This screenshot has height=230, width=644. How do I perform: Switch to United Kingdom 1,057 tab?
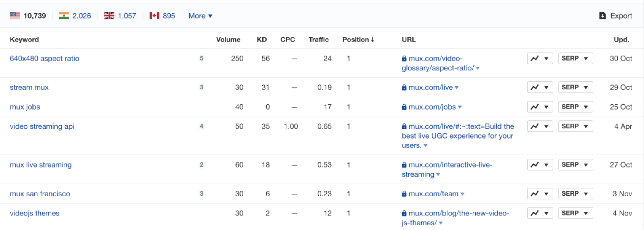(120, 16)
